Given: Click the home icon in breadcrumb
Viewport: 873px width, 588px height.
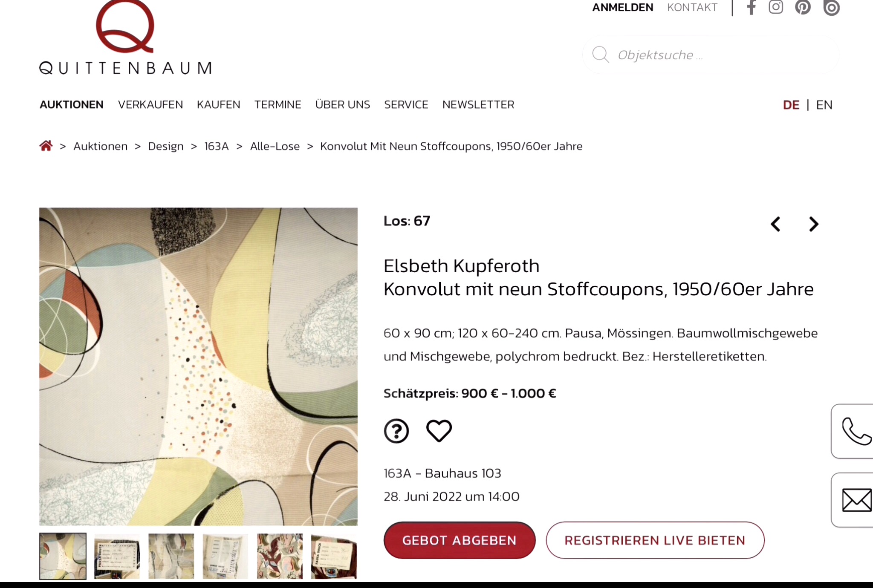Looking at the screenshot, I should coord(46,146).
